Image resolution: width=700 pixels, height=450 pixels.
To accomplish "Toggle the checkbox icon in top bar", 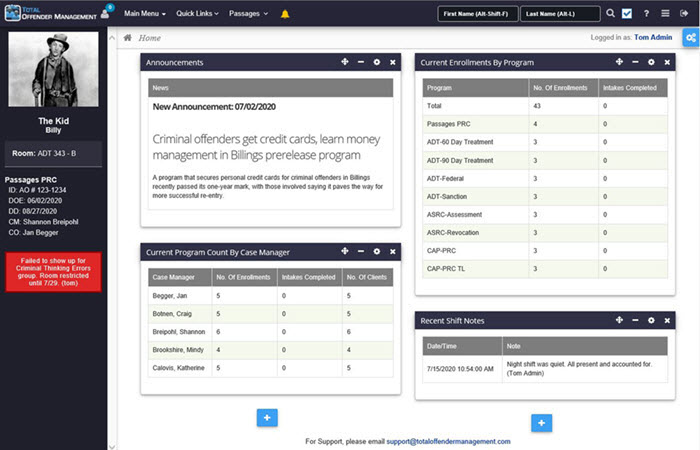I will pyautogui.click(x=629, y=14).
